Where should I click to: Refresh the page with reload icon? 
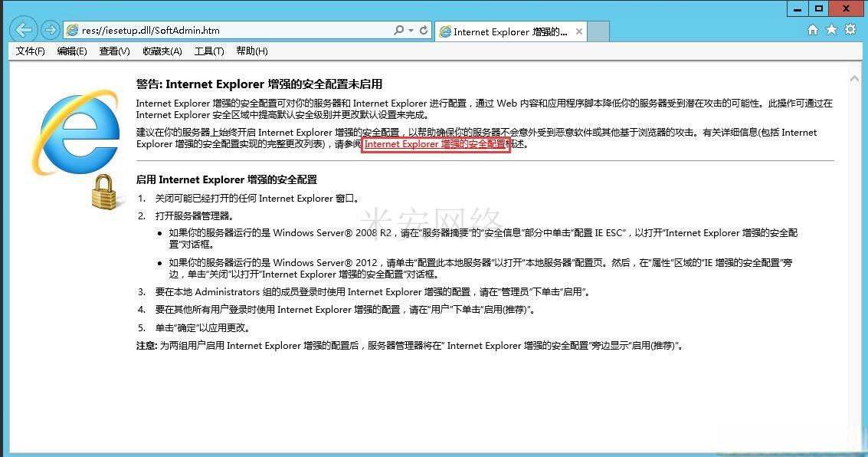tap(424, 30)
